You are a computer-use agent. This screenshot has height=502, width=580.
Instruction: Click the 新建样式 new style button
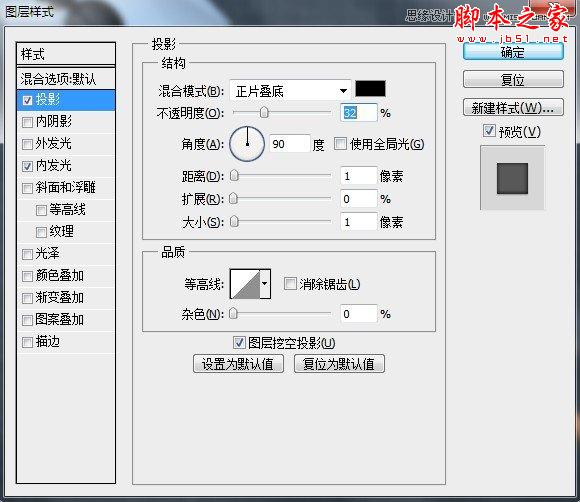coord(513,108)
